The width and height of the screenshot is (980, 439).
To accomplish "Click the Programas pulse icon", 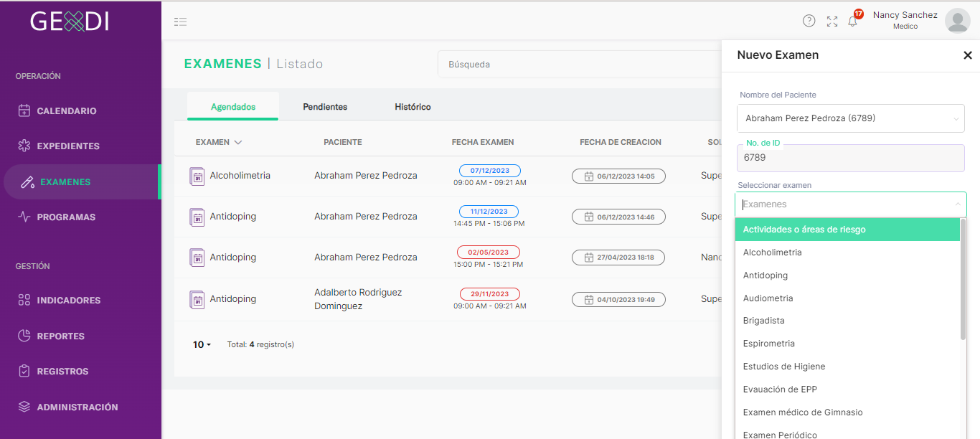I will point(24,217).
